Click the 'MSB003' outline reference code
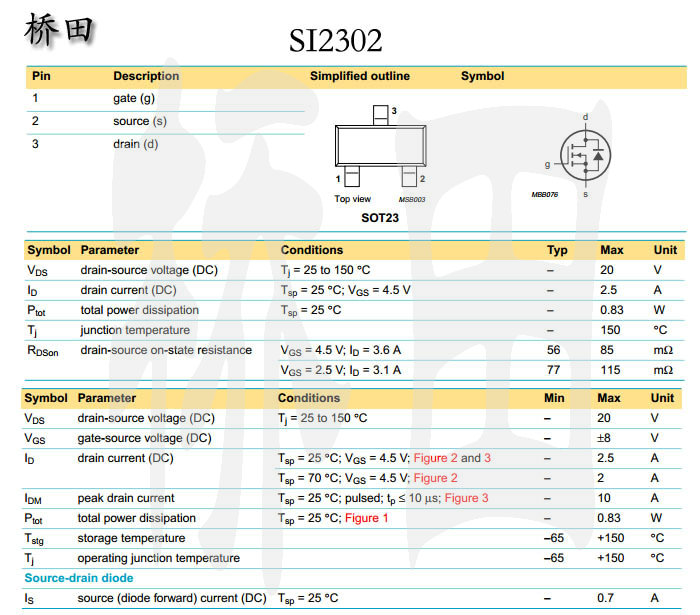700x615 pixels. point(412,199)
